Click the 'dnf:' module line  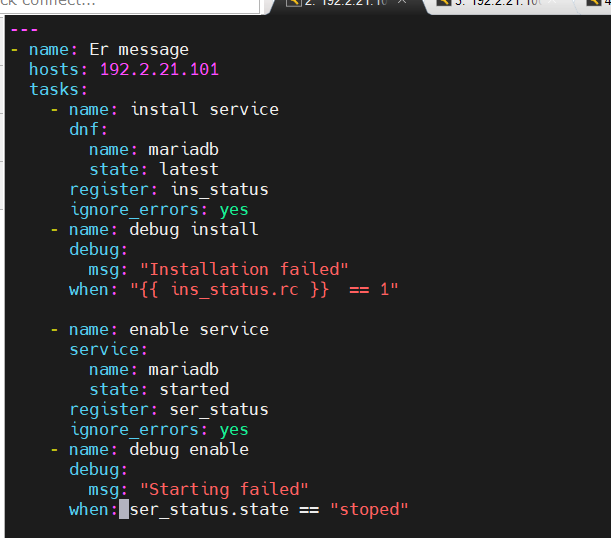88,129
